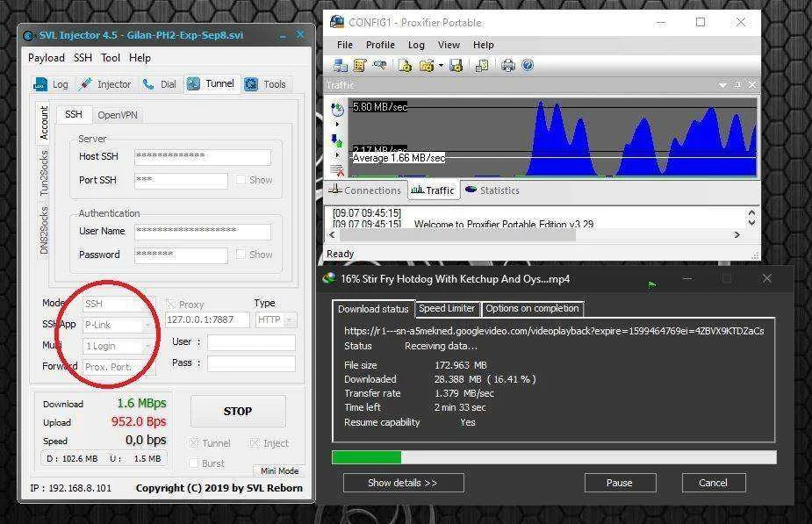Click the blue help icon in Proxifier
This screenshot has height=524, width=812.
click(528, 65)
